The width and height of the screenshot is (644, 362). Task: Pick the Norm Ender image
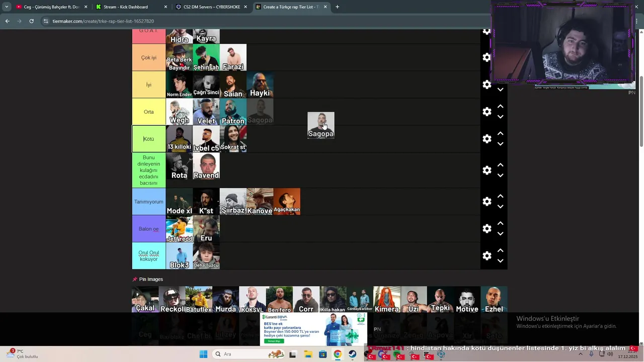click(179, 84)
